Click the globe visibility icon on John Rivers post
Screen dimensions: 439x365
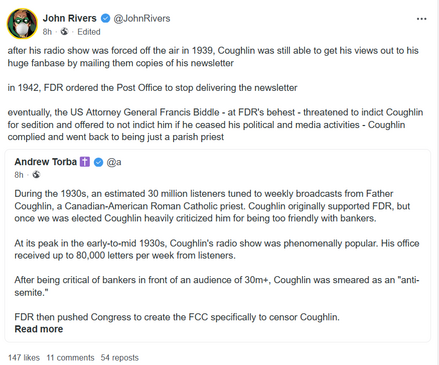tap(64, 32)
